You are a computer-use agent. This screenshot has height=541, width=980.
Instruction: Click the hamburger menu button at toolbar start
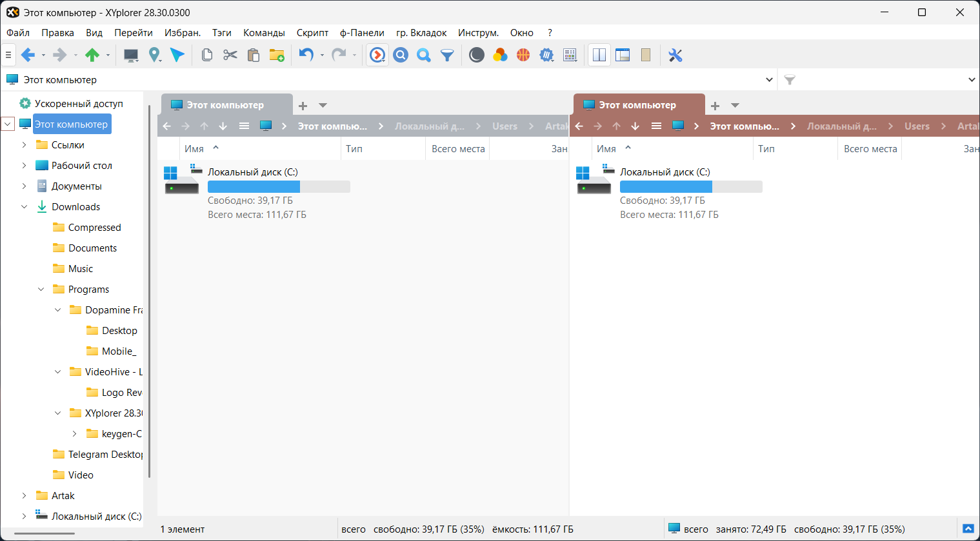pyautogui.click(x=8, y=55)
